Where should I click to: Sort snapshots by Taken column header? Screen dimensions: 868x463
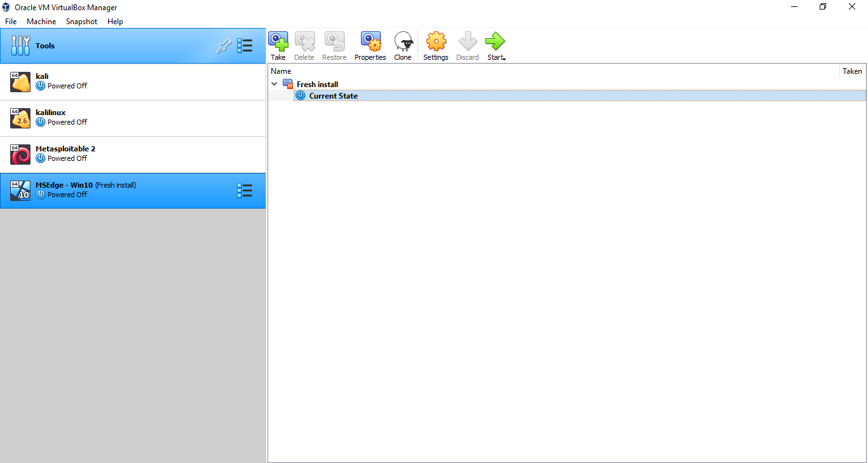[x=852, y=71]
